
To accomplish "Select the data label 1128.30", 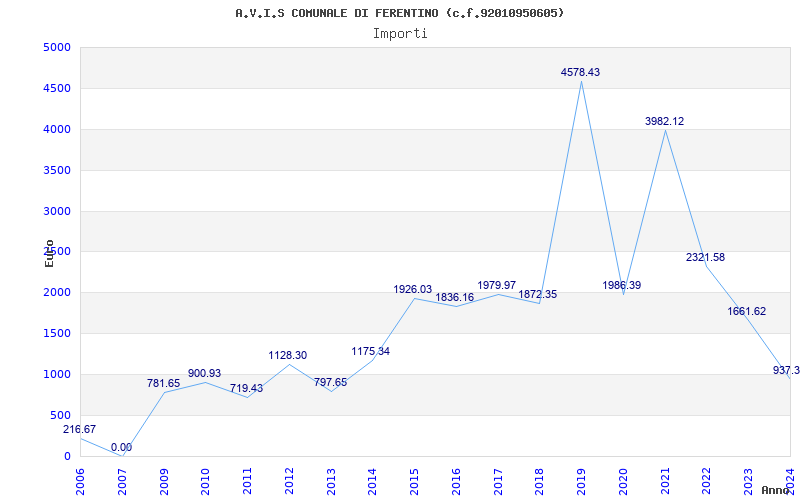I will pos(288,356).
